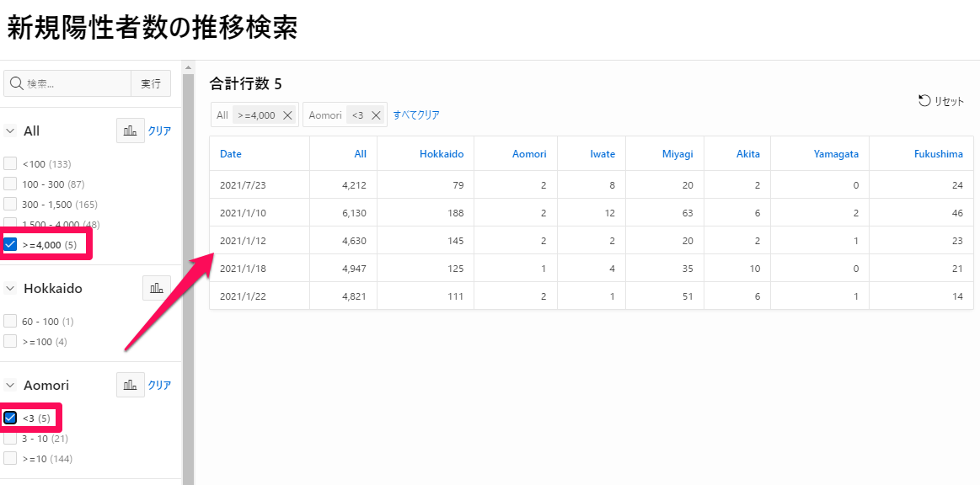Click Hokkaido value 188 cell
Viewport: 980px width, 485px height.
point(426,212)
